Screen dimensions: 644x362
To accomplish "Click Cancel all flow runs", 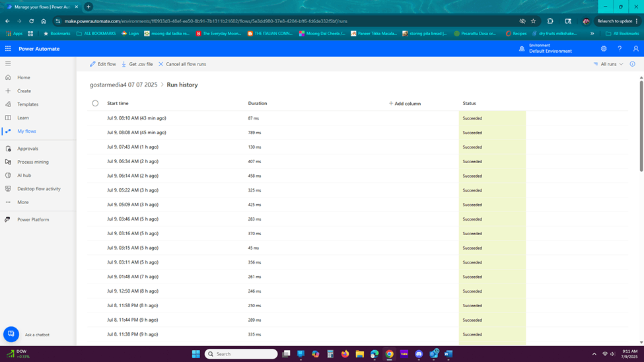I will coord(182,64).
